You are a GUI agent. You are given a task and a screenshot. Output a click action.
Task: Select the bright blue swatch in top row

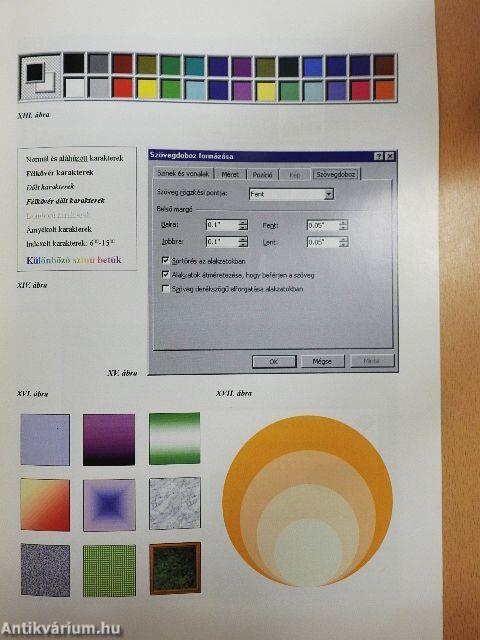(313, 67)
